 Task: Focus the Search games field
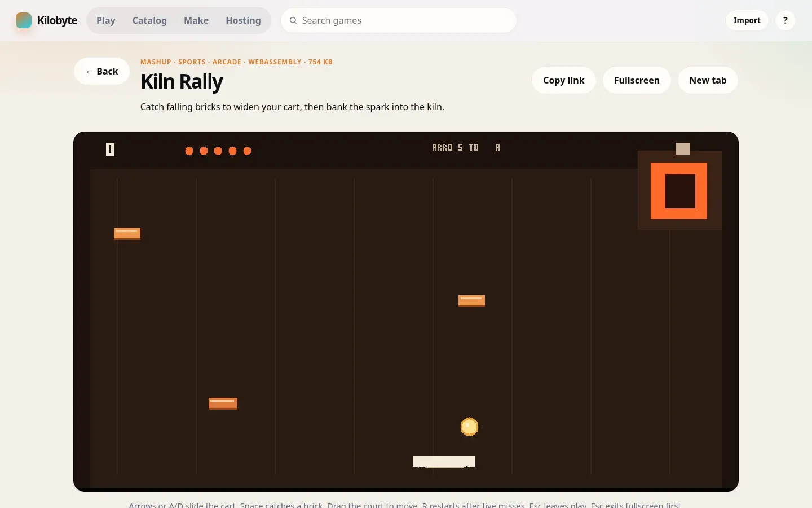(x=399, y=20)
